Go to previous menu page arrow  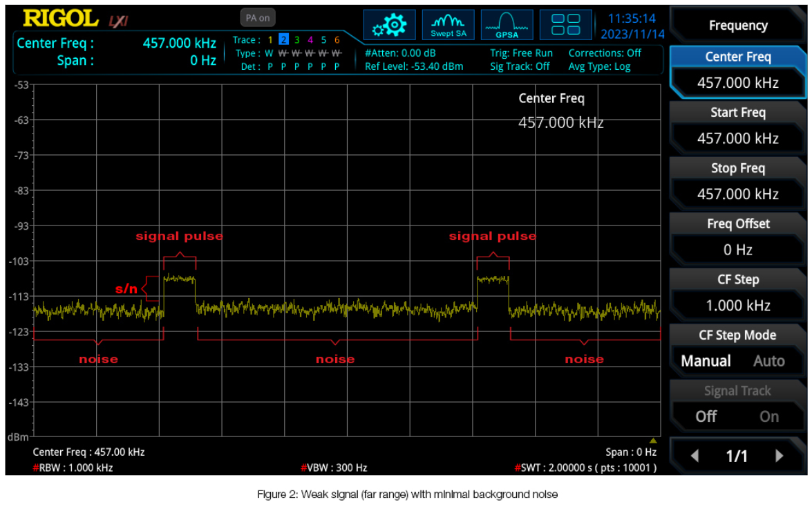point(695,456)
